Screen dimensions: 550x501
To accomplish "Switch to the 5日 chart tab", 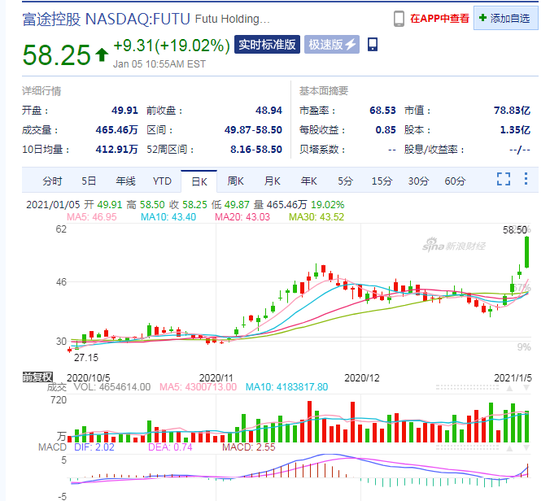I will click(89, 181).
